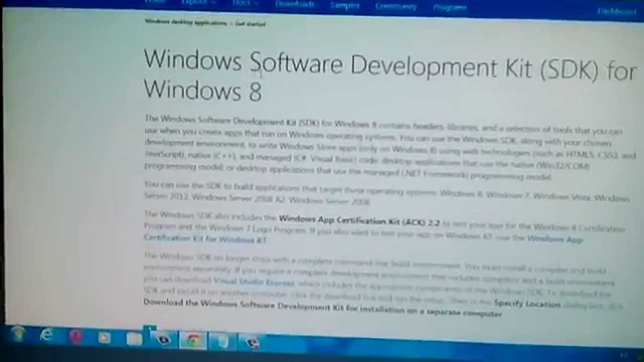The width and height of the screenshot is (644, 362).
Task: Open the pink round taskbar app
Action: pos(75,336)
